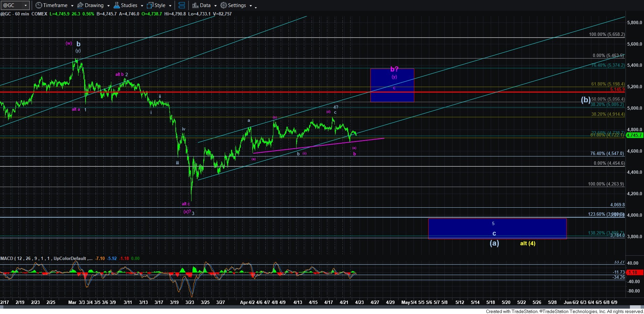
Task: Click the Studies flask icon
Action: pos(117,5)
